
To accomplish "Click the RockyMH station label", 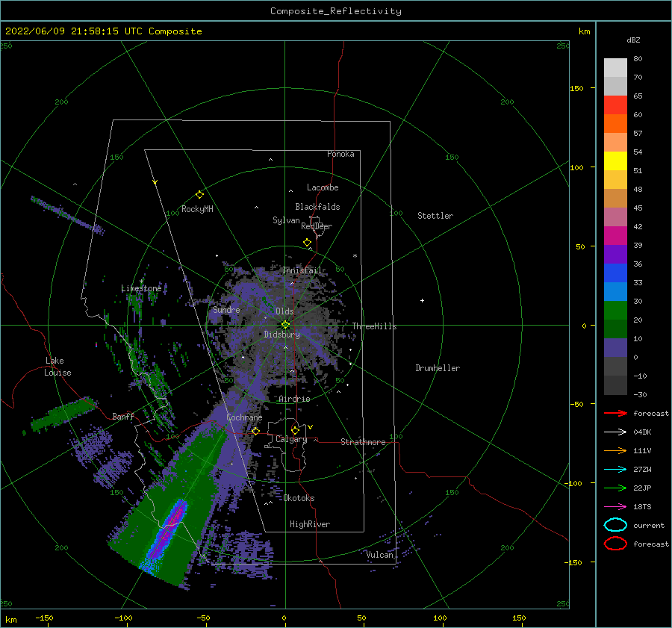I will [197, 209].
